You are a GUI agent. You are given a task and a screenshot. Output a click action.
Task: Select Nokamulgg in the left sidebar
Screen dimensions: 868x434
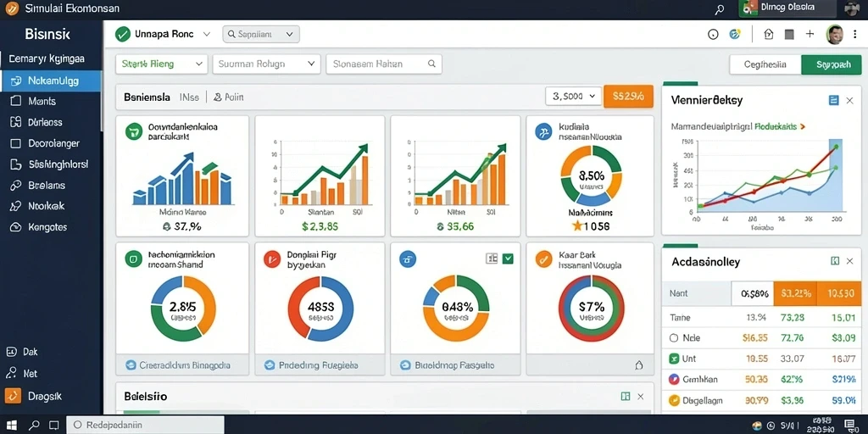point(51,81)
